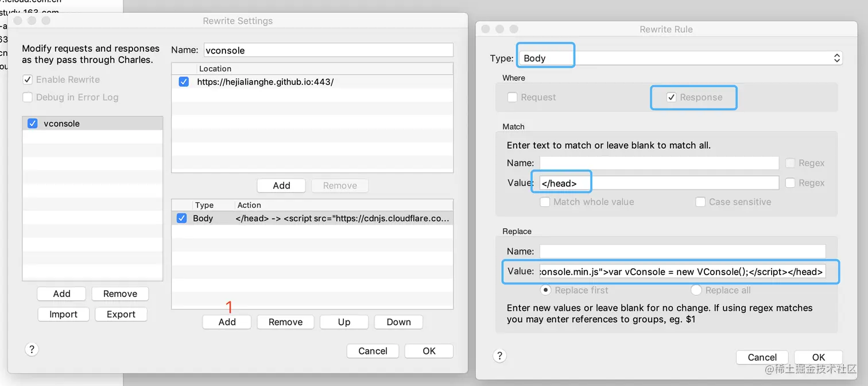The image size is (868, 386).
Task: Remove the selected rewrite set
Action: click(x=120, y=294)
